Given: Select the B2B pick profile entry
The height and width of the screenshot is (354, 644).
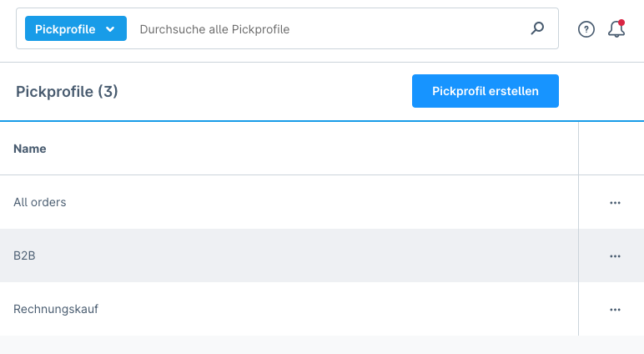Looking at the screenshot, I should (24, 255).
